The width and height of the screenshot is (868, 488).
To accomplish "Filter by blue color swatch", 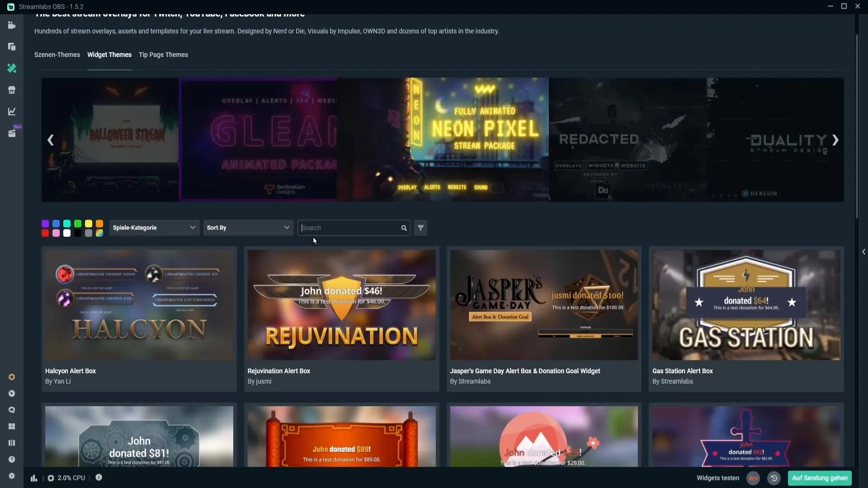I will click(56, 224).
